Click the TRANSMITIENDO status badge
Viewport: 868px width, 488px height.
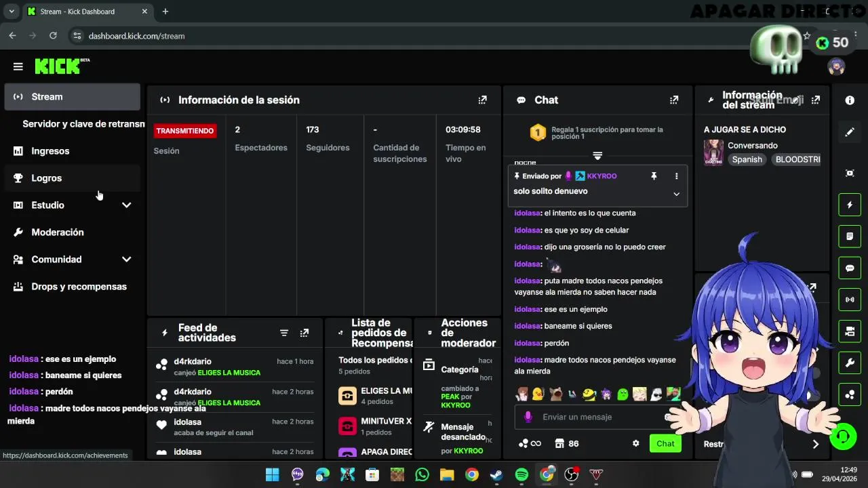184,131
